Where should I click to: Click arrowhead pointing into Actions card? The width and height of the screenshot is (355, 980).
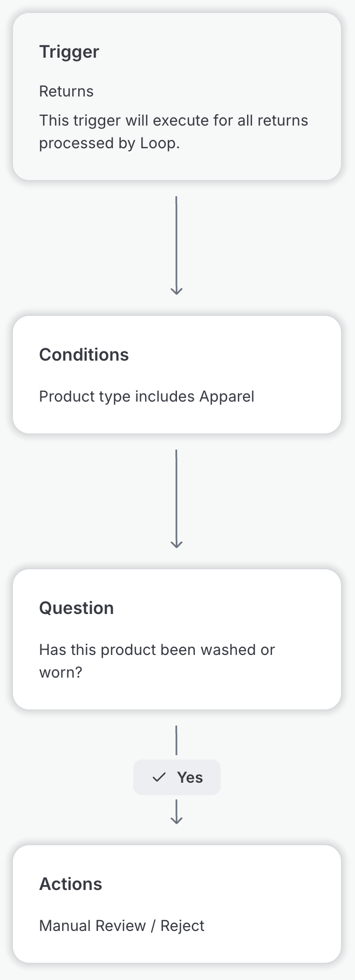(x=176, y=819)
